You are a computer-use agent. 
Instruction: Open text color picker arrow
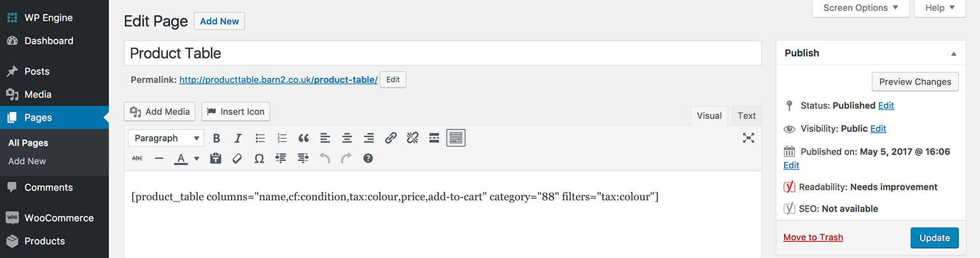tap(197, 158)
